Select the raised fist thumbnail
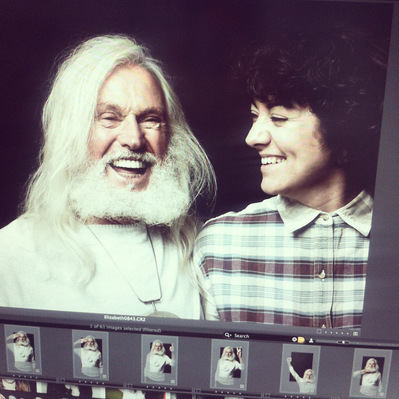 pyautogui.click(x=300, y=369)
